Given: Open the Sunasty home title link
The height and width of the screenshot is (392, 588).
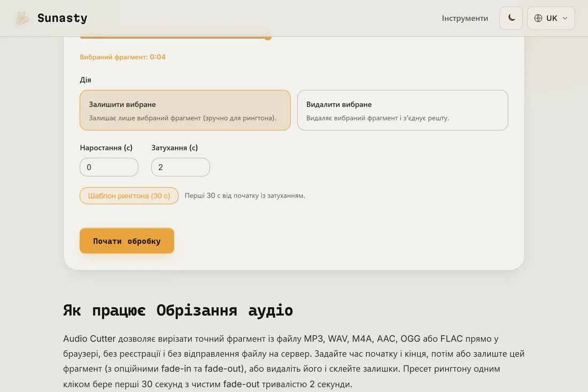Looking at the screenshot, I should [62, 18].
